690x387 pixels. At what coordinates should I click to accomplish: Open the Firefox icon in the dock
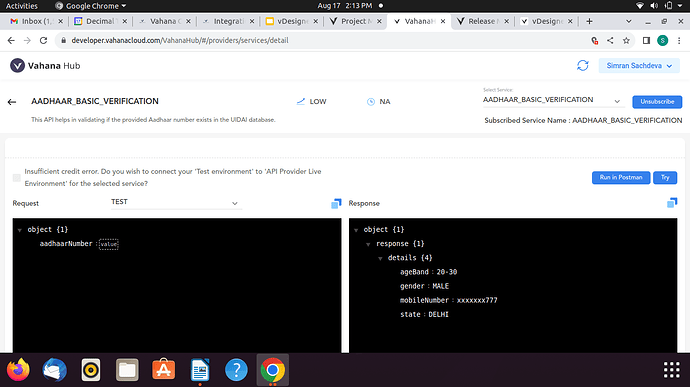(x=18, y=370)
